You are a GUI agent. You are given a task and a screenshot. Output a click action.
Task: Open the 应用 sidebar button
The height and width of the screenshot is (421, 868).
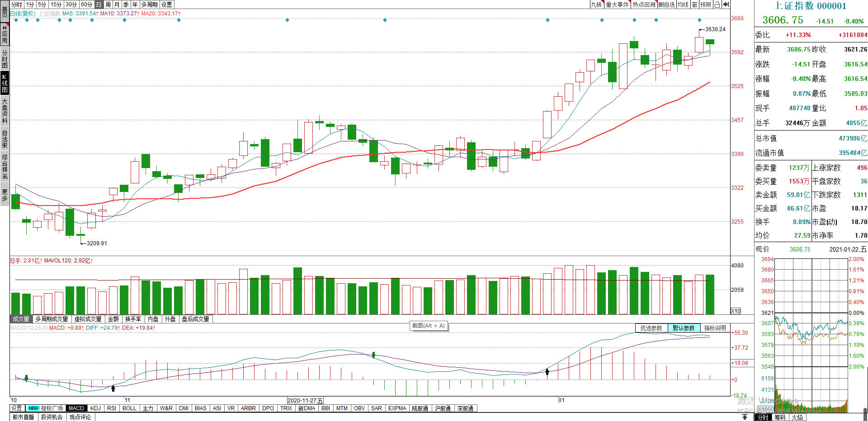[x=5, y=34]
